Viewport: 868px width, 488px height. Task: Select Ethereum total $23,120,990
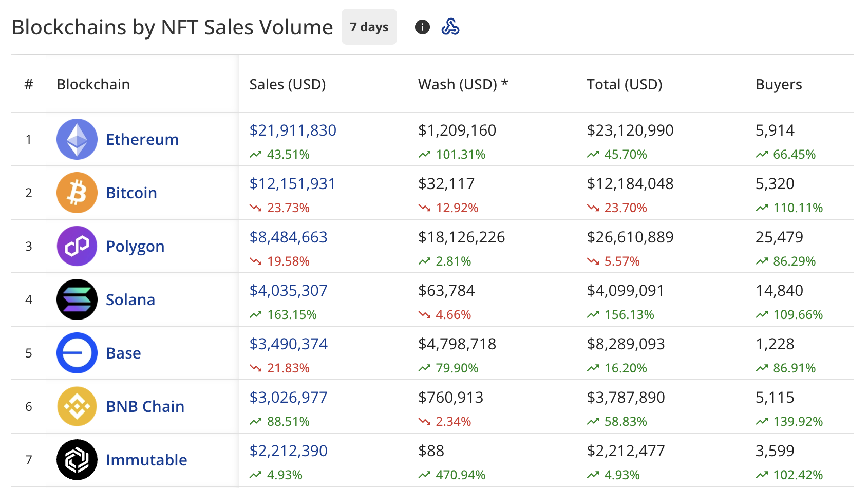pyautogui.click(x=630, y=130)
